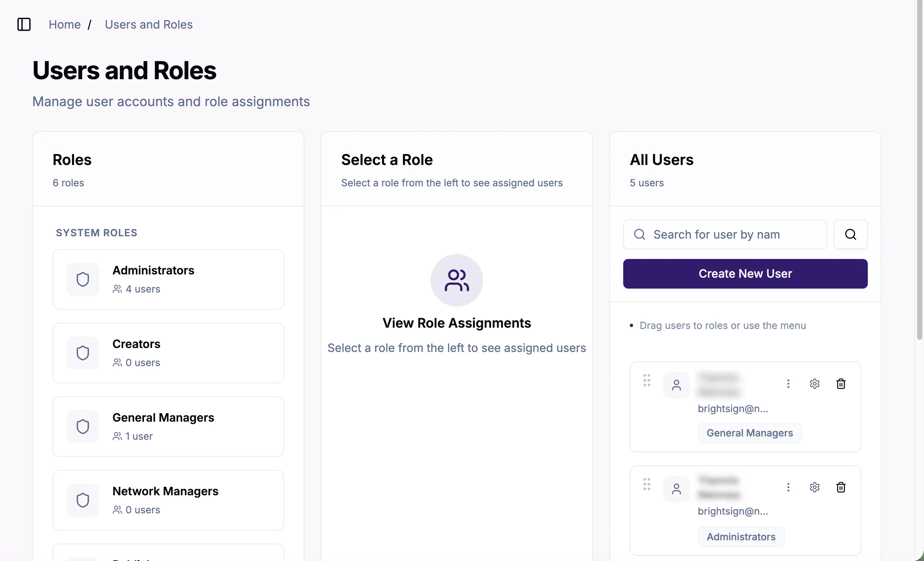The image size is (924, 561).
Task: Click the Creators shield icon
Action: (83, 353)
